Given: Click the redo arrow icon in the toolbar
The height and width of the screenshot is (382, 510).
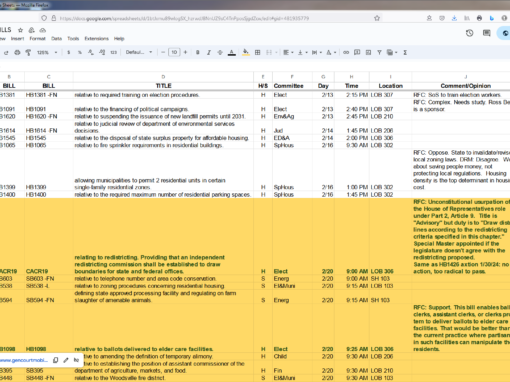Looking at the screenshot, I should click(6, 53).
